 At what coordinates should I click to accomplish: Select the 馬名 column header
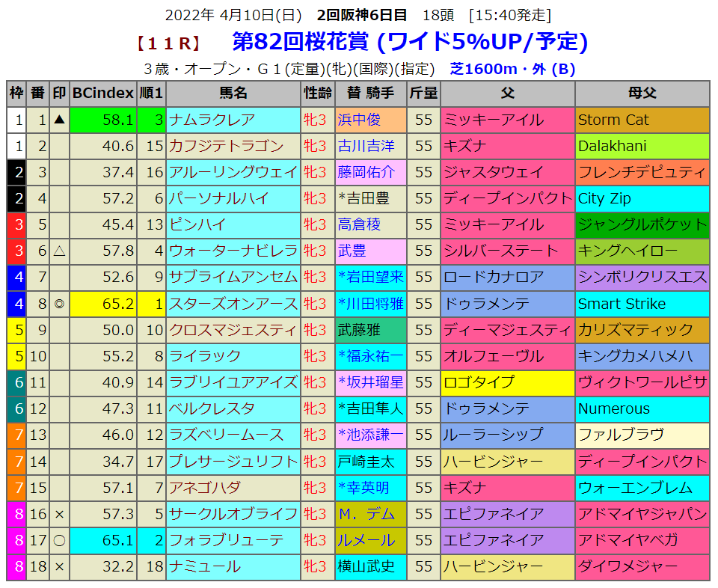pos(233,94)
